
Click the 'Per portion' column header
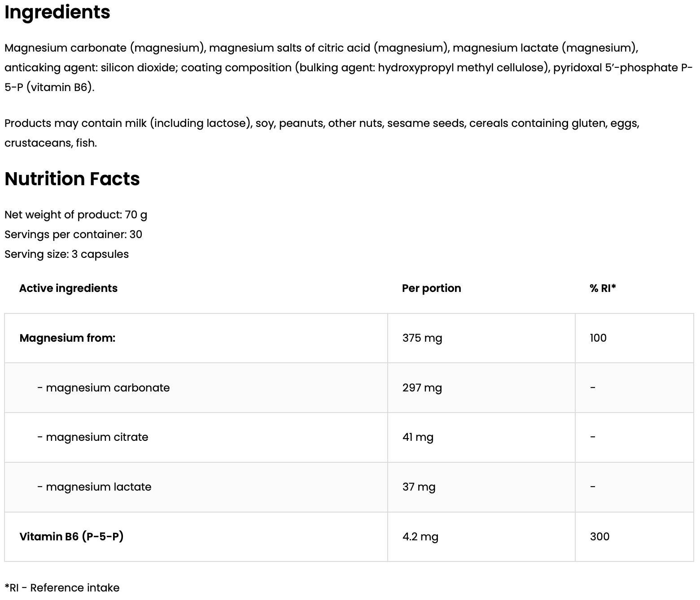(431, 288)
